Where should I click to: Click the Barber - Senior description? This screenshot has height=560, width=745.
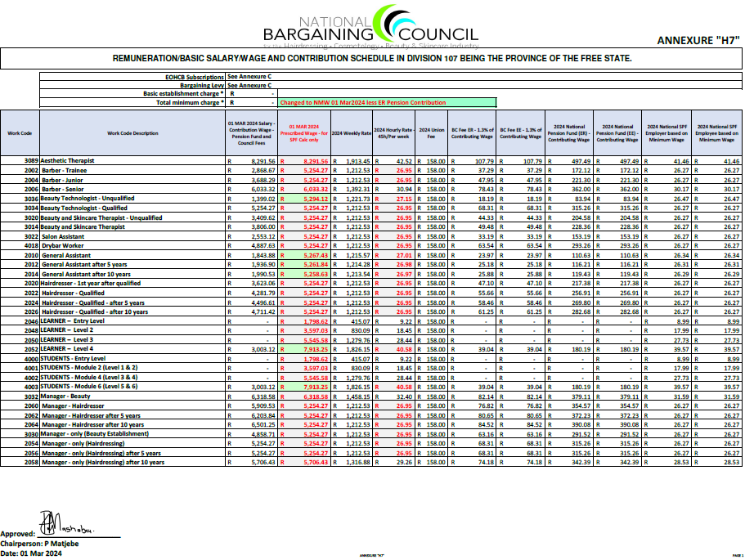[x=63, y=189]
